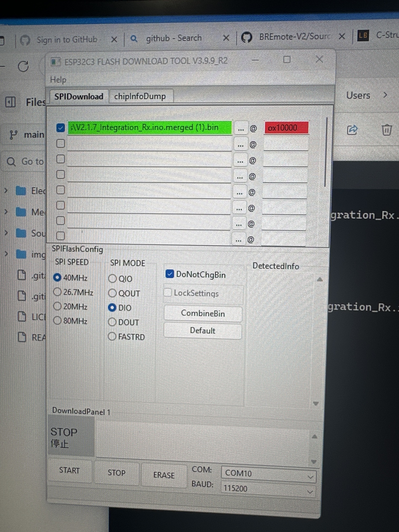
Task: Click the red 0x10000 address field
Action: (286, 128)
